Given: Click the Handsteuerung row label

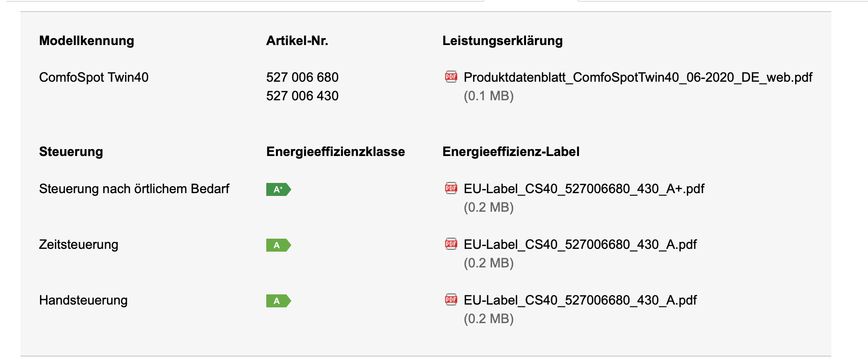Looking at the screenshot, I should click(83, 300).
